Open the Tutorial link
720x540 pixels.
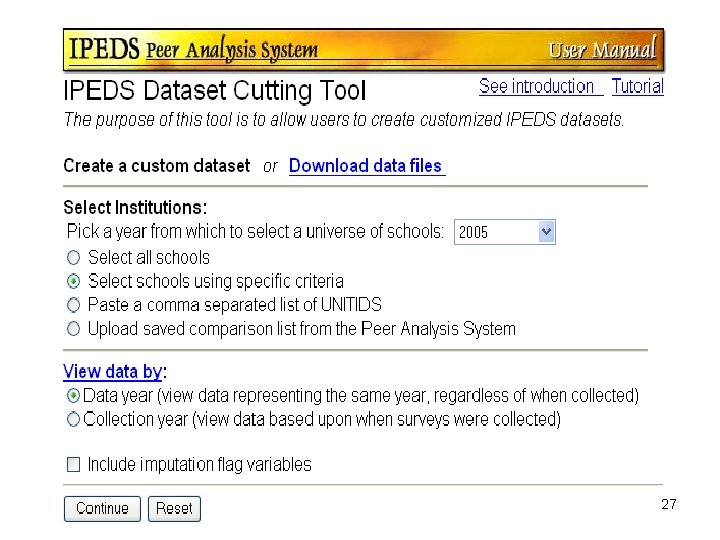coord(637,87)
